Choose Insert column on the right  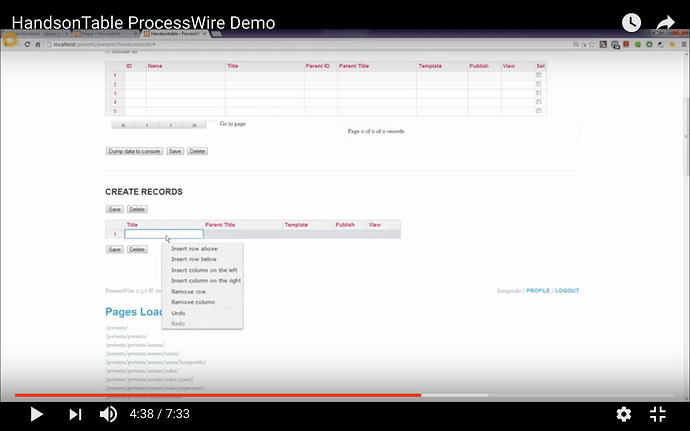[x=206, y=281]
